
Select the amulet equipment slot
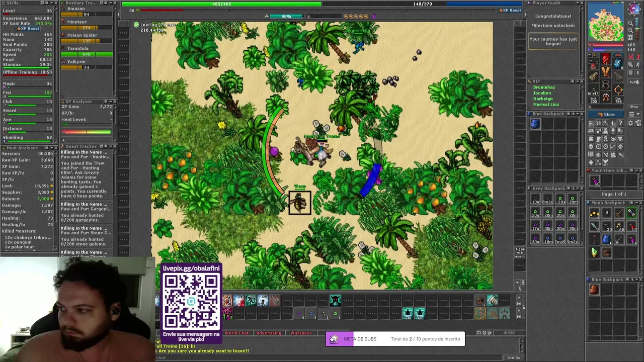point(594,64)
